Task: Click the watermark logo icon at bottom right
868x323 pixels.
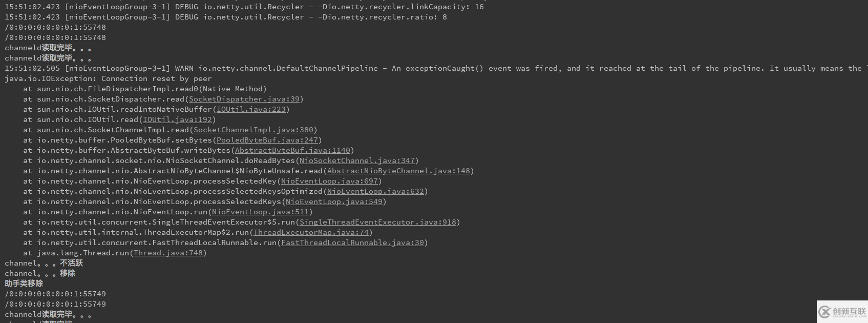Action: click(x=824, y=311)
